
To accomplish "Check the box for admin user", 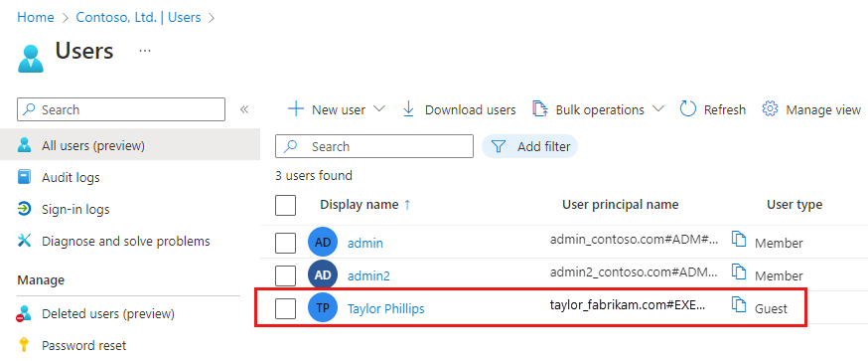I will [286, 243].
